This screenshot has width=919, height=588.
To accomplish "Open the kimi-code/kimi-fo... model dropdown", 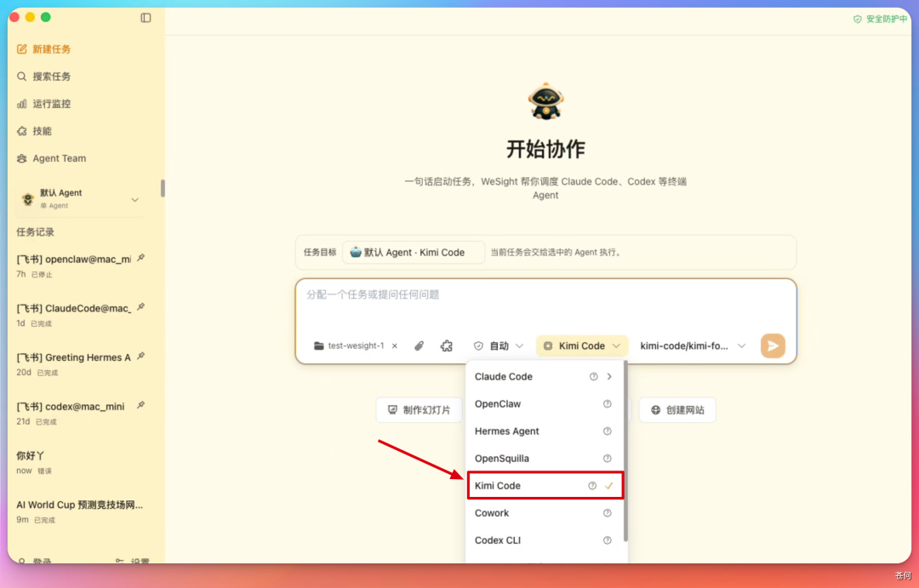I will coord(693,345).
